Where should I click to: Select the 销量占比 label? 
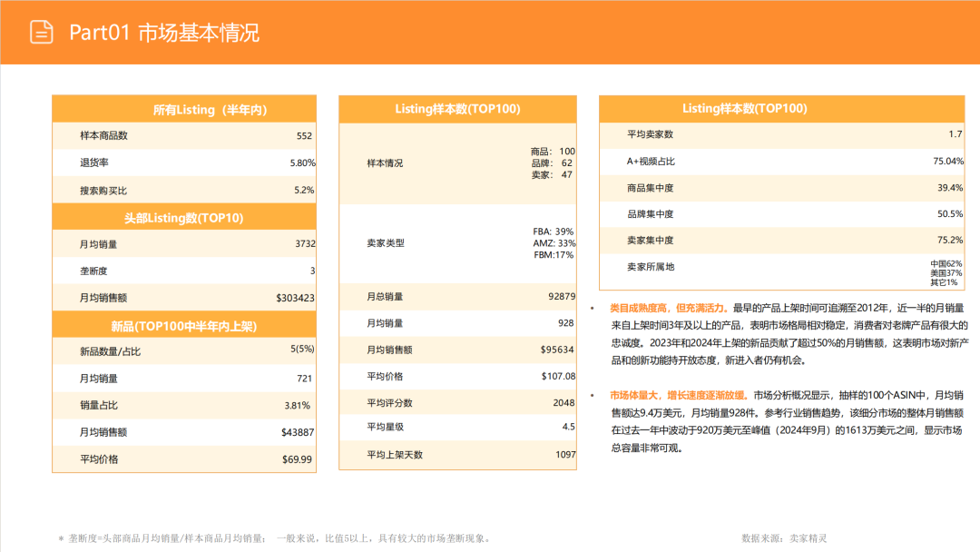(x=99, y=405)
